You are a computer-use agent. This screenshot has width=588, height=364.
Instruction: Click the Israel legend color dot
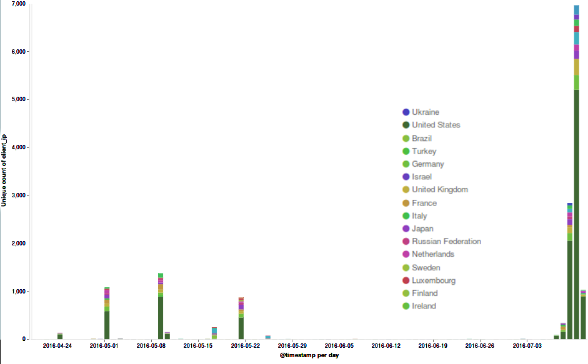tap(406, 177)
